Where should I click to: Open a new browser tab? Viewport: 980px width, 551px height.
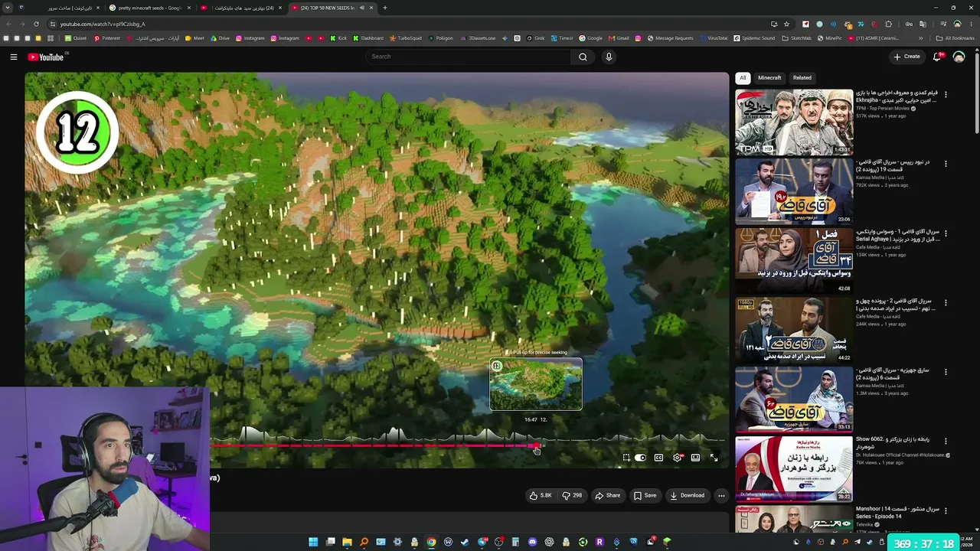tap(384, 8)
